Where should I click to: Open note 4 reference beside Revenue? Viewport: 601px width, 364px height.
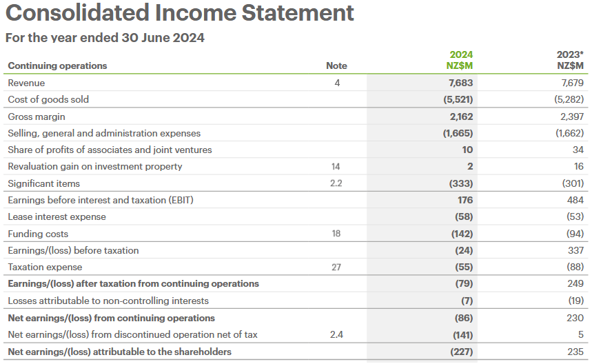(336, 83)
